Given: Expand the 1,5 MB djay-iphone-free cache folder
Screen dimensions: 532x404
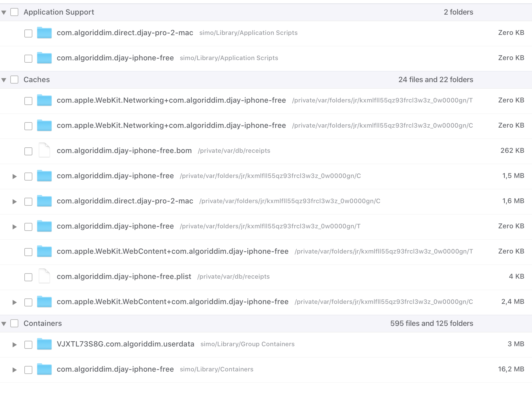Looking at the screenshot, I should tap(15, 176).
